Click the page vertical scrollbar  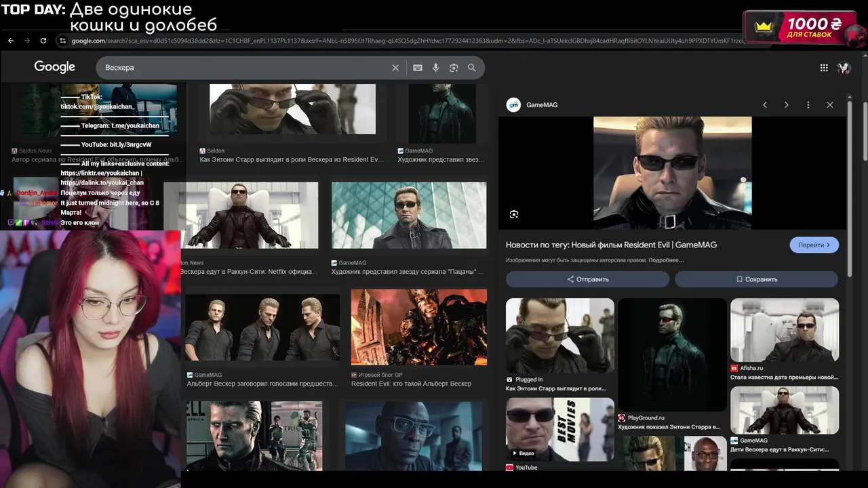tap(865, 131)
